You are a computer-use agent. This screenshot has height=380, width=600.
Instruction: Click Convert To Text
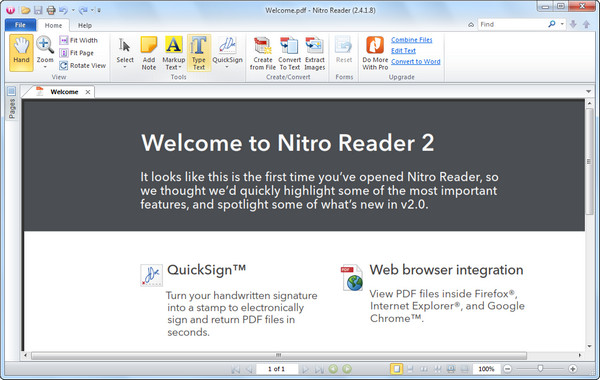289,53
